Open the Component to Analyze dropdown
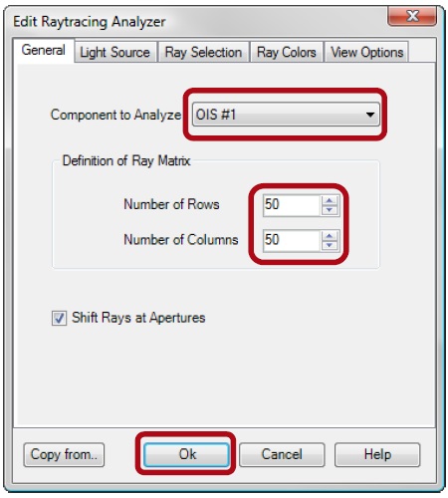Screen dimensions: 448x498 tap(286, 115)
